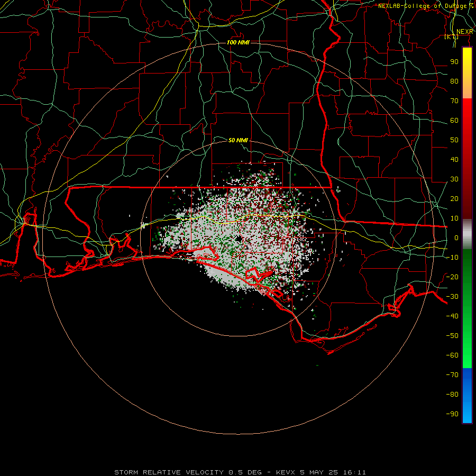Click the "100 NMI" range ring label
The height and width of the screenshot is (476, 476).
tap(238, 42)
